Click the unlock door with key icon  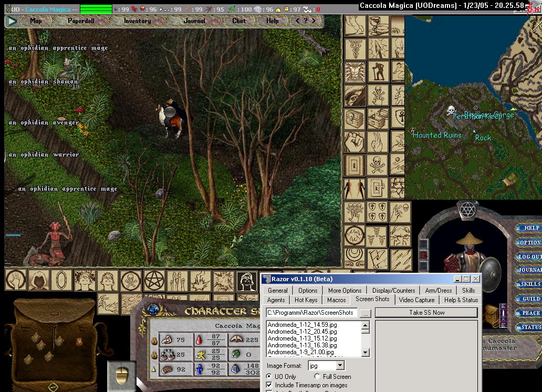378,189
